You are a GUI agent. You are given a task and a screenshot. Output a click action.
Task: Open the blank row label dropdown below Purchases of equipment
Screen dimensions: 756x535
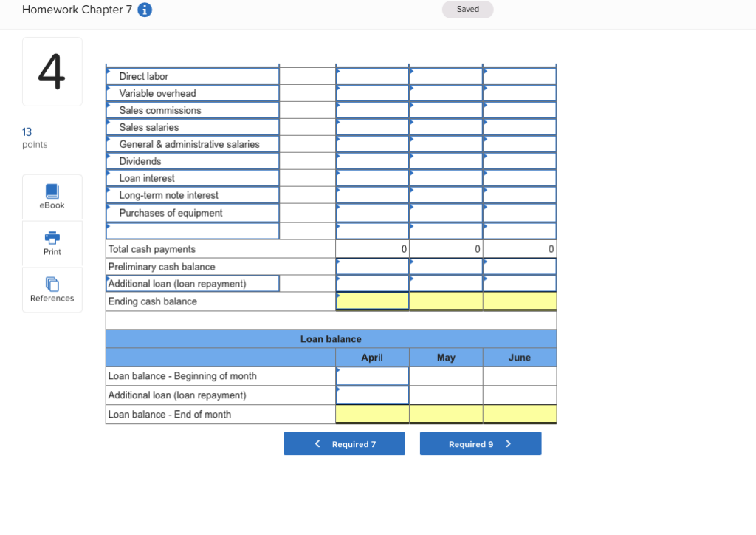click(x=193, y=231)
